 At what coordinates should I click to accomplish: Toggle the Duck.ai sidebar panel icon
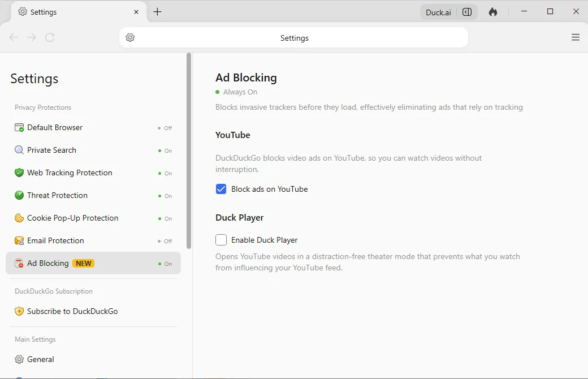coord(467,12)
